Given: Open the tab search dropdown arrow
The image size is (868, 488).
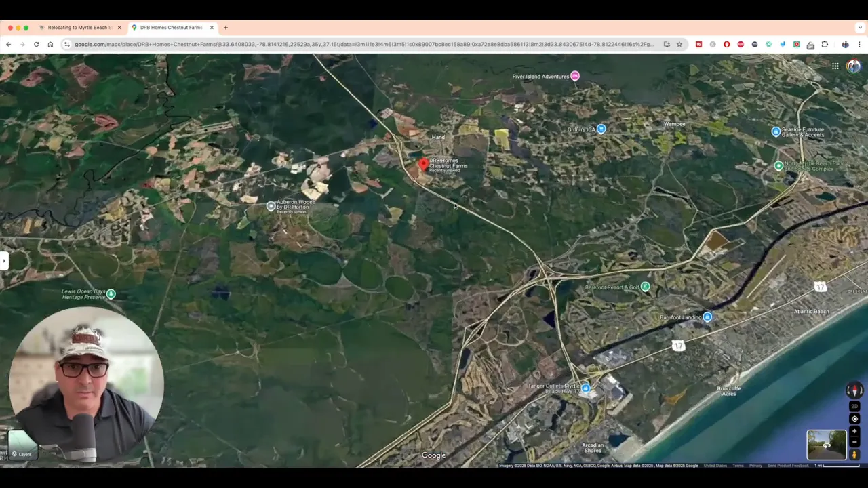Looking at the screenshot, I should (859, 28).
